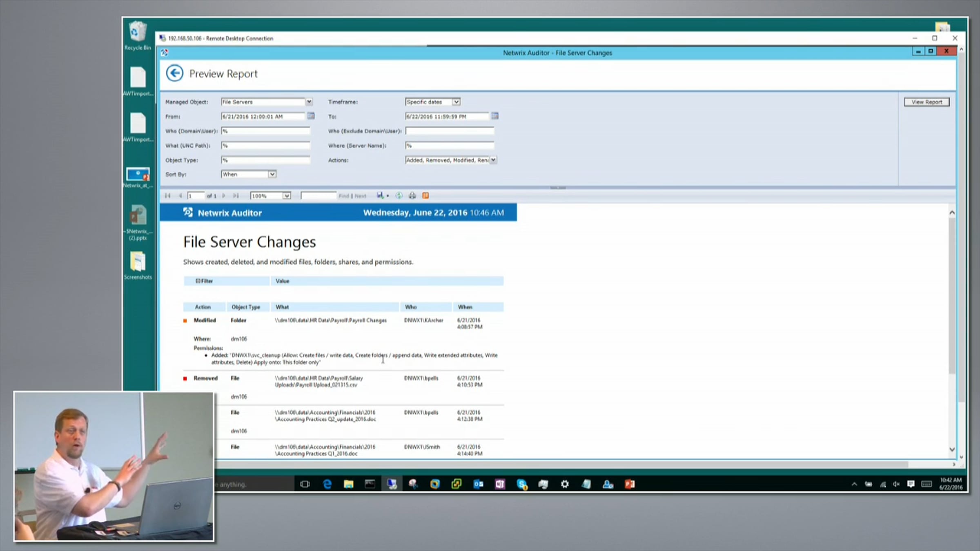Screen dimensions: 980x551
Task: Click the Payroll Upload_021315.csv file path
Action: point(319,382)
